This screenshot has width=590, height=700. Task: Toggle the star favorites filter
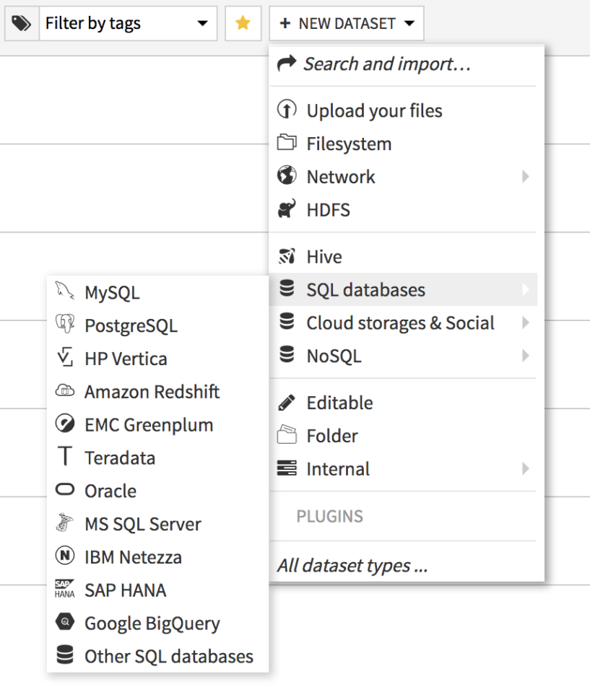point(243,23)
